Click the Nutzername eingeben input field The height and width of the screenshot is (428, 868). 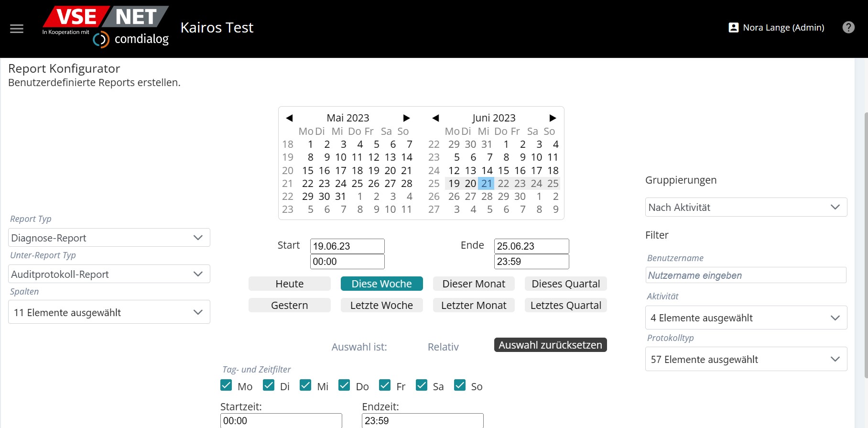746,275
